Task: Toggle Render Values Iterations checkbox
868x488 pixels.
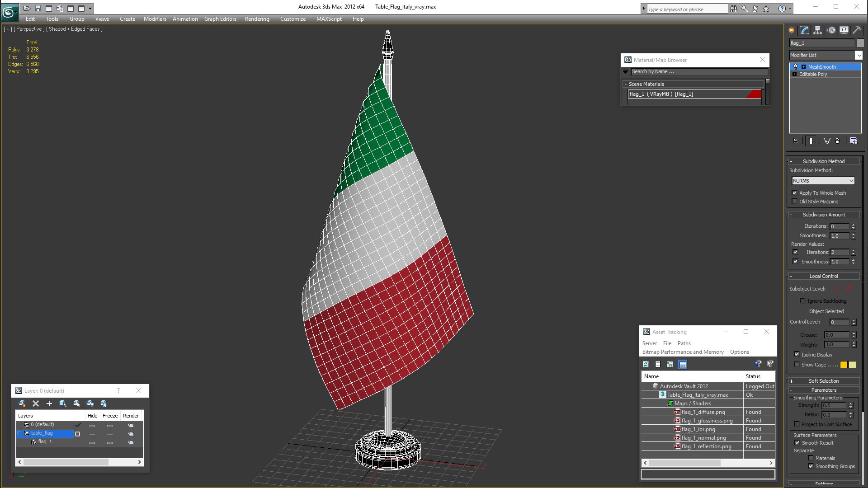Action: point(796,252)
